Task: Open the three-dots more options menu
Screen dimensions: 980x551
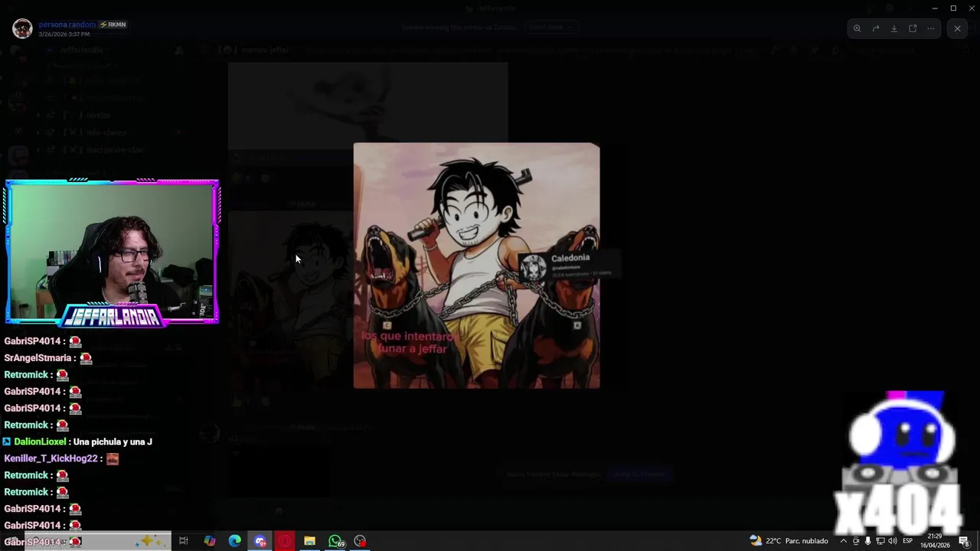Action: [931, 28]
